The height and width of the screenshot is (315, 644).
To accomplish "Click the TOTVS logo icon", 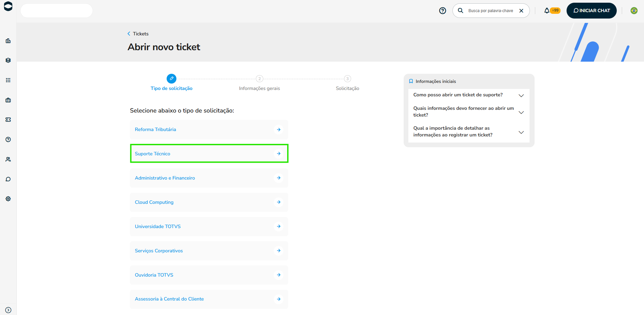I will (x=8, y=6).
